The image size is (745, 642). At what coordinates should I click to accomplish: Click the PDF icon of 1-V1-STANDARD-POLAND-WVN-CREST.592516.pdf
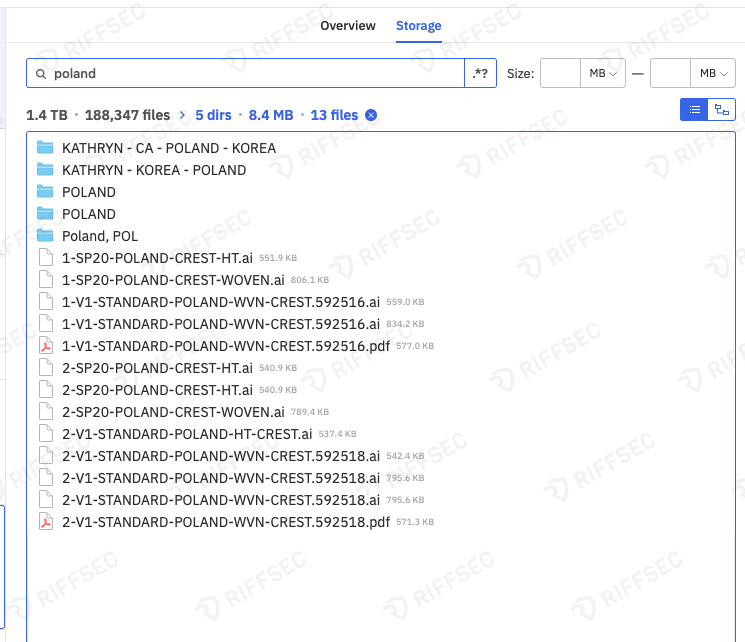tap(46, 346)
